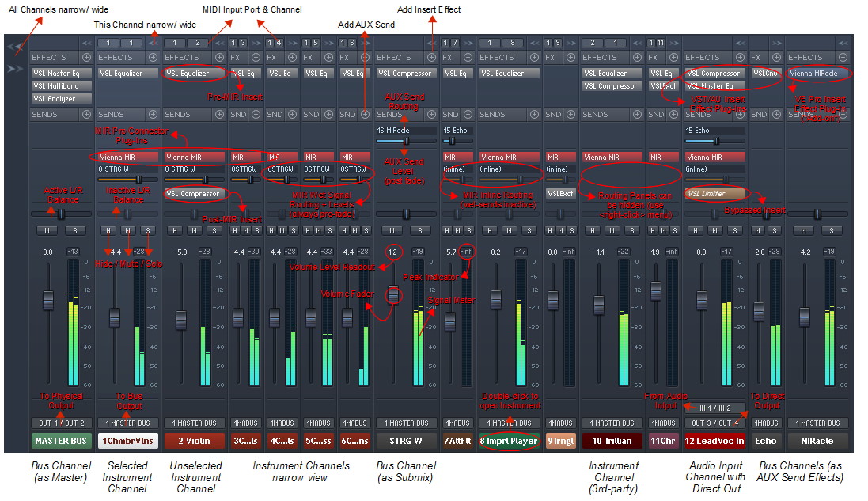Screen dimensions: 868x501
Task: Open the VSL Multiband insert
Action: pyautogui.click(x=61, y=85)
